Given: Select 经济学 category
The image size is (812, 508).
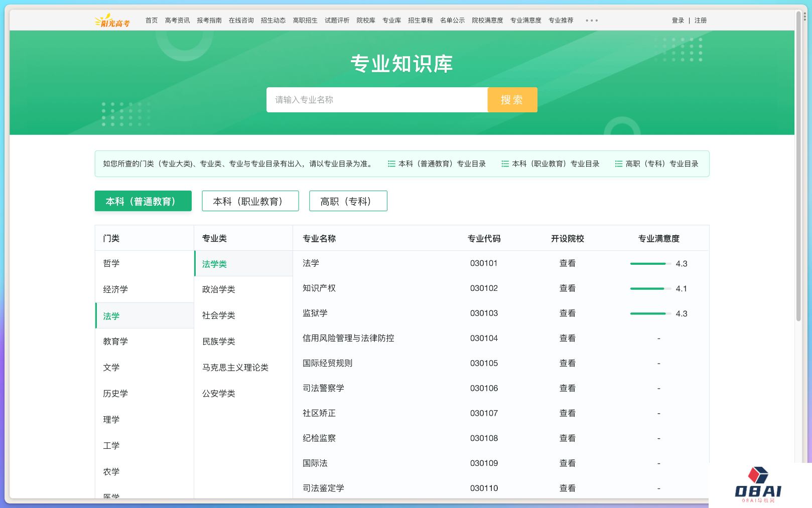Looking at the screenshot, I should pyautogui.click(x=145, y=289).
